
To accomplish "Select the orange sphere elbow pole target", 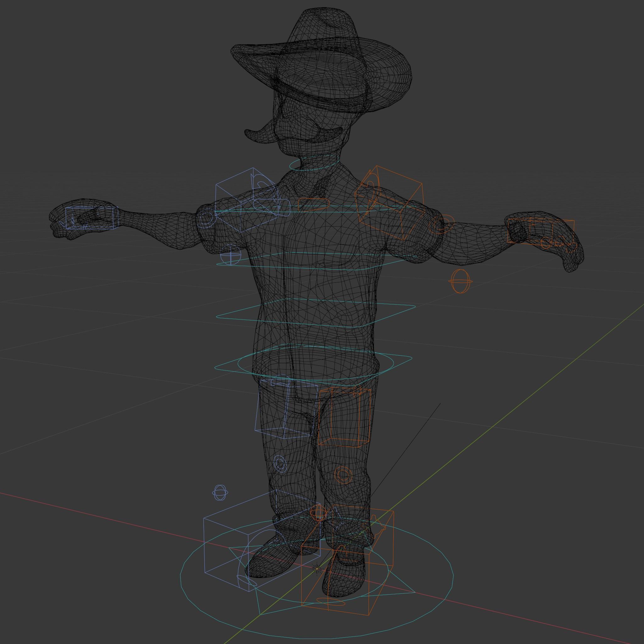I will point(460,282).
